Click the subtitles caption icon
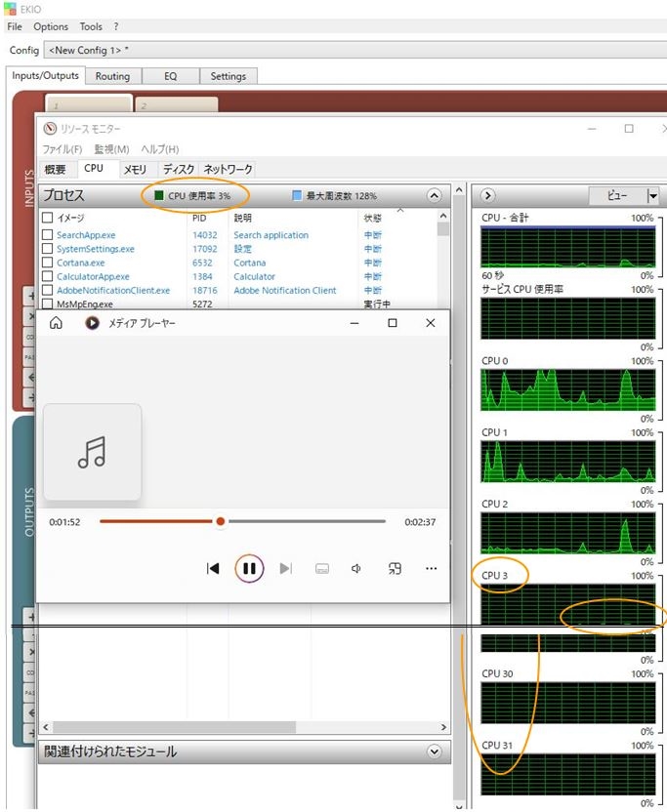The width and height of the screenshot is (667, 812). (321, 568)
